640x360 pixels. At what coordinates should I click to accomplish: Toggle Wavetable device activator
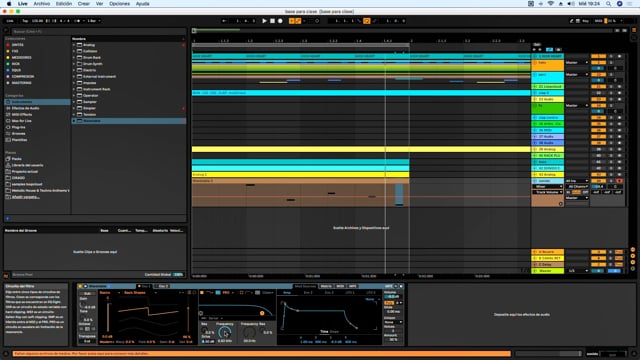[x=80, y=286]
